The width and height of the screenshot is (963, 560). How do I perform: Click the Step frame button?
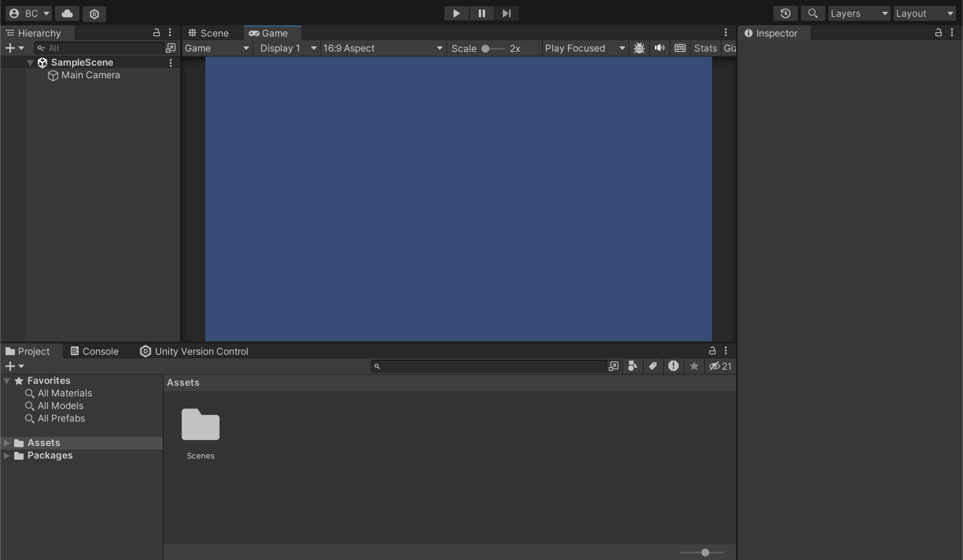pyautogui.click(x=506, y=13)
